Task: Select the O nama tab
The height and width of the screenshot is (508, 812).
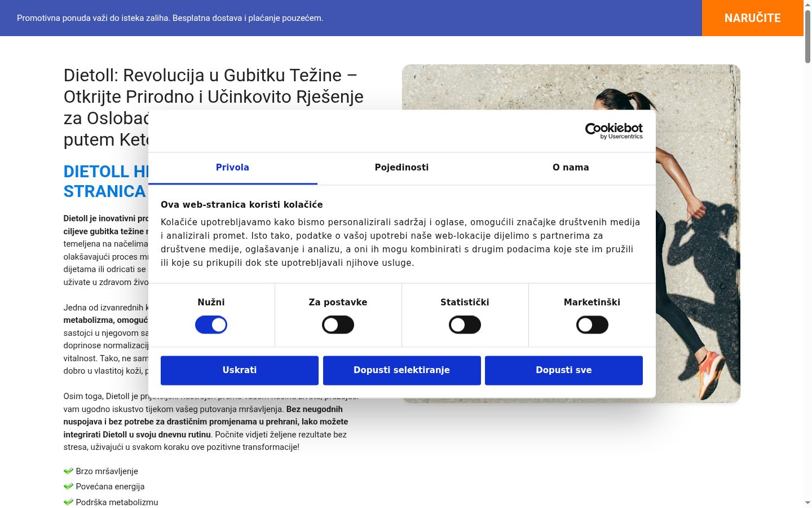Action: (571, 168)
